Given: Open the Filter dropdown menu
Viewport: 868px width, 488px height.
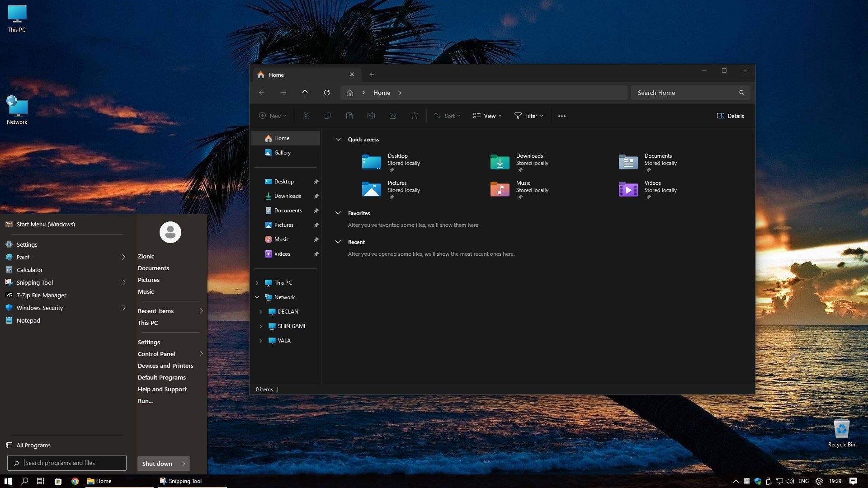Looking at the screenshot, I should tap(528, 116).
